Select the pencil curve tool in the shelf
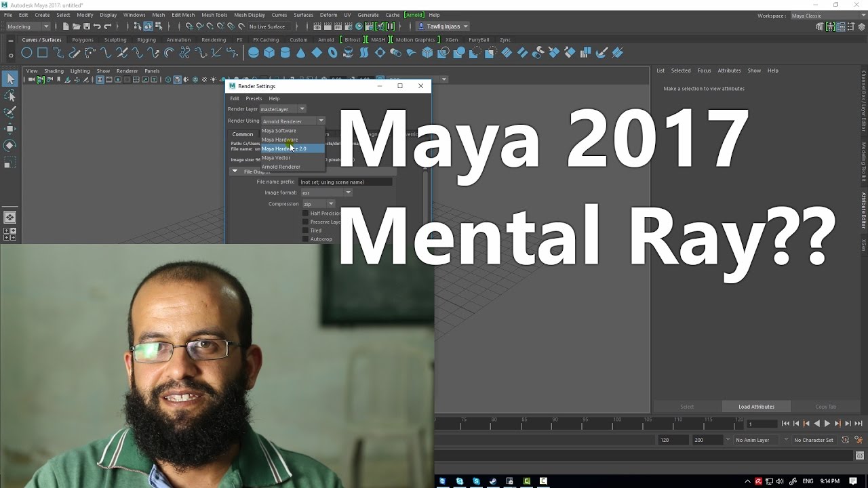This screenshot has height=488, width=868. [x=74, y=53]
